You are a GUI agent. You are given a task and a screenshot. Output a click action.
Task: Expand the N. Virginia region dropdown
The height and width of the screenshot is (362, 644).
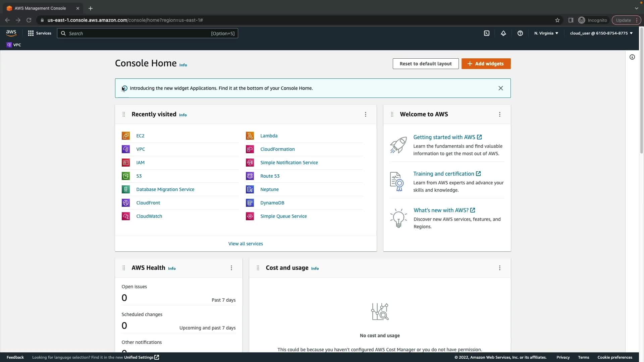pos(546,33)
